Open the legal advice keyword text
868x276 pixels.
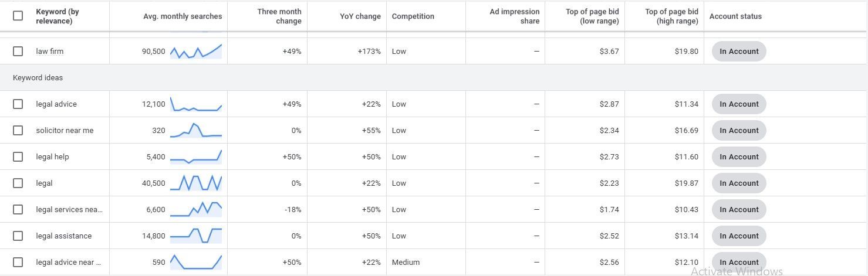coord(56,104)
